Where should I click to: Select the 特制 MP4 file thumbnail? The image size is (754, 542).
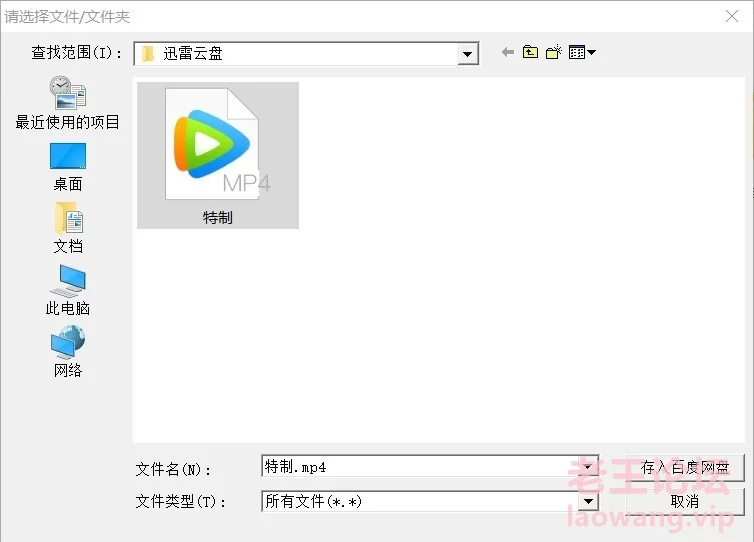[218, 155]
